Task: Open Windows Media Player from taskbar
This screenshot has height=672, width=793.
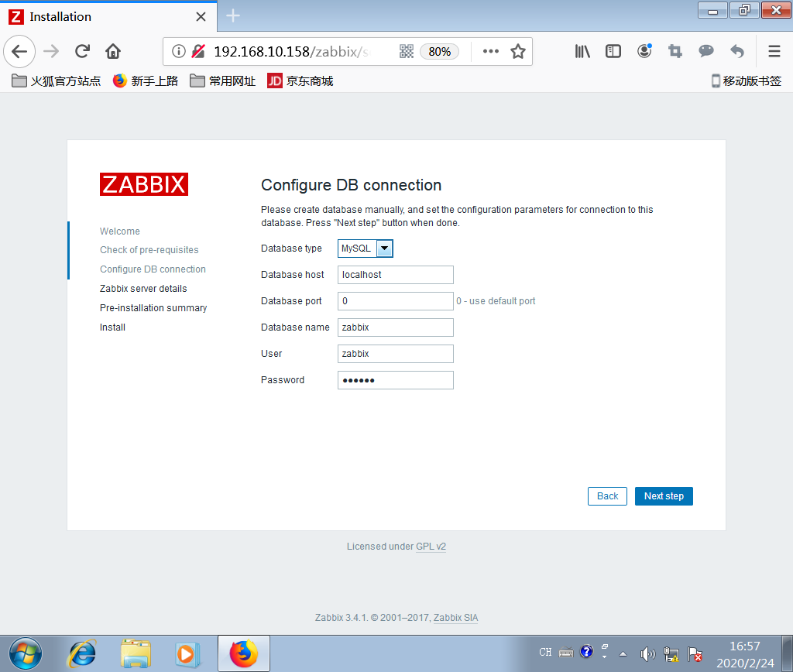Action: 187,653
